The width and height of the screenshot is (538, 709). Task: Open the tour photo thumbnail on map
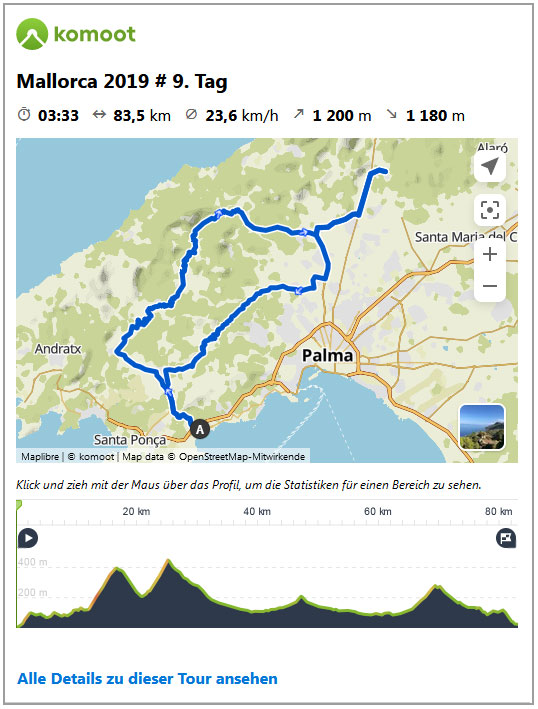coord(482,427)
